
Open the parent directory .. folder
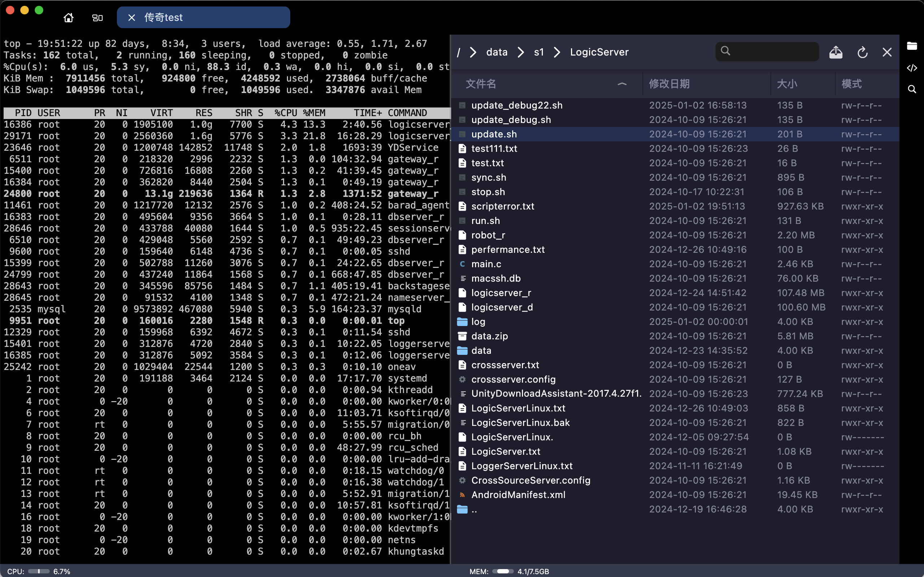pyautogui.click(x=474, y=509)
